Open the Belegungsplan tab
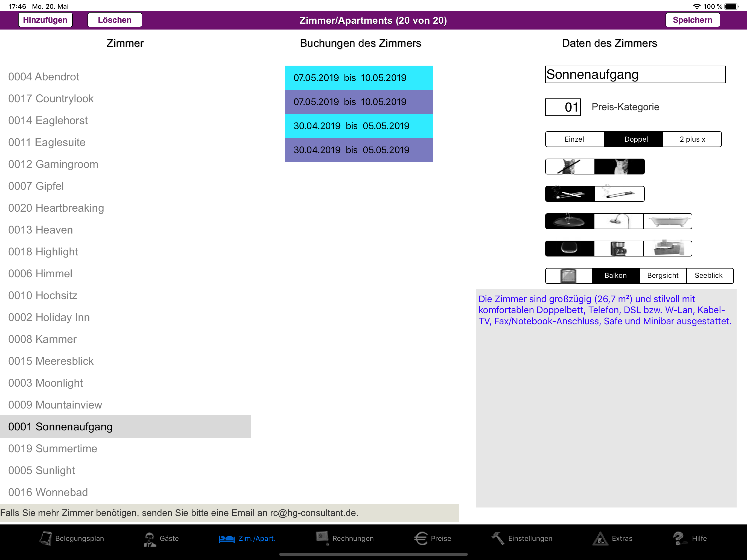 tap(72, 538)
